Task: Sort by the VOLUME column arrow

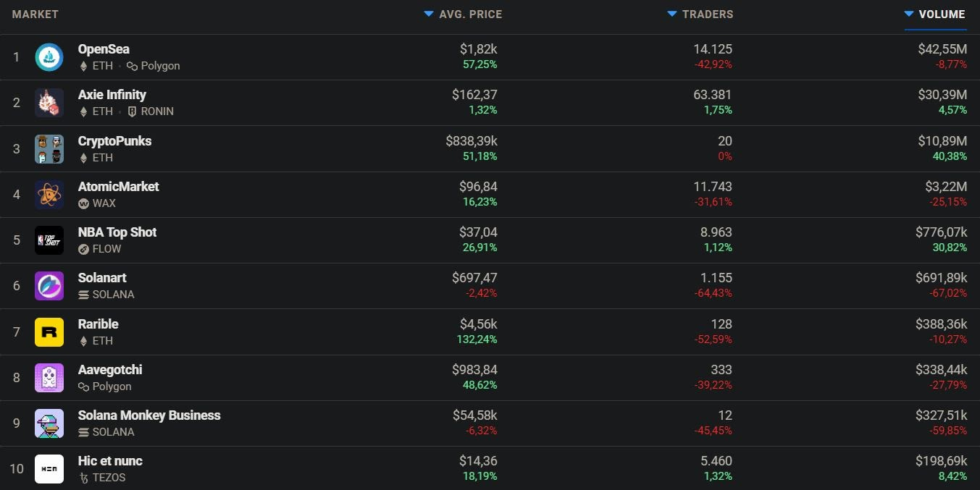Action: point(909,14)
